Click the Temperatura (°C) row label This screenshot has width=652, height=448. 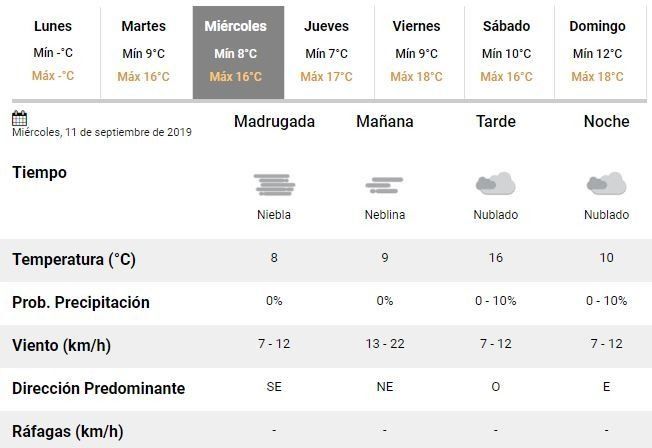tap(74, 260)
